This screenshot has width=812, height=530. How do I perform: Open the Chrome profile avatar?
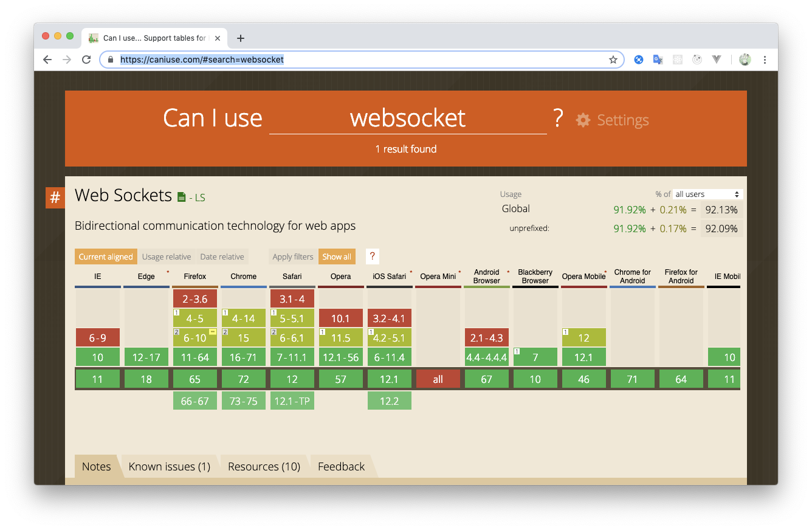click(x=745, y=59)
